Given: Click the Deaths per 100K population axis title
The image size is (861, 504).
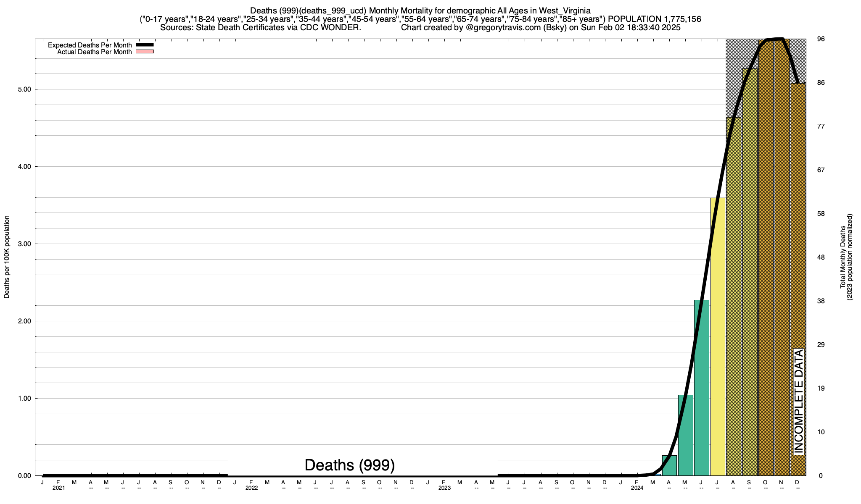Looking at the screenshot, I should [x=7, y=257].
